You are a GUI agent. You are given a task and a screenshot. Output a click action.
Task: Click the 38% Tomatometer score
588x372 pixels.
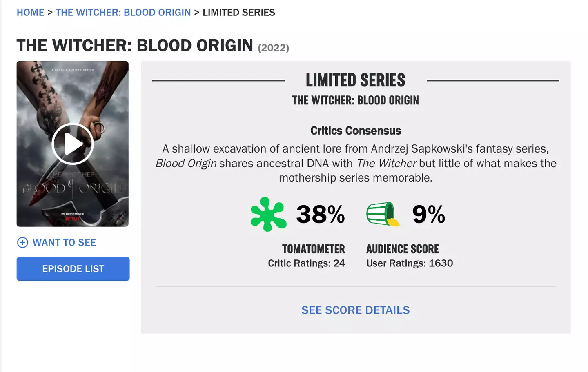tap(321, 214)
